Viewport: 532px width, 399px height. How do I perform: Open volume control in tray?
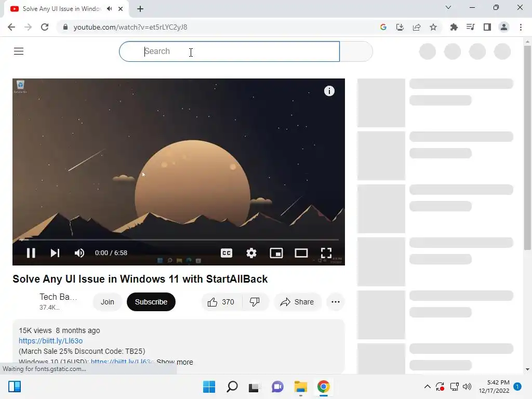(x=467, y=387)
